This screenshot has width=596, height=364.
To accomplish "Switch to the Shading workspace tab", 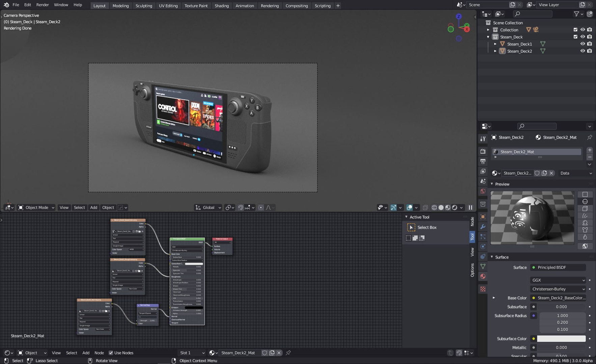I will pos(222,6).
